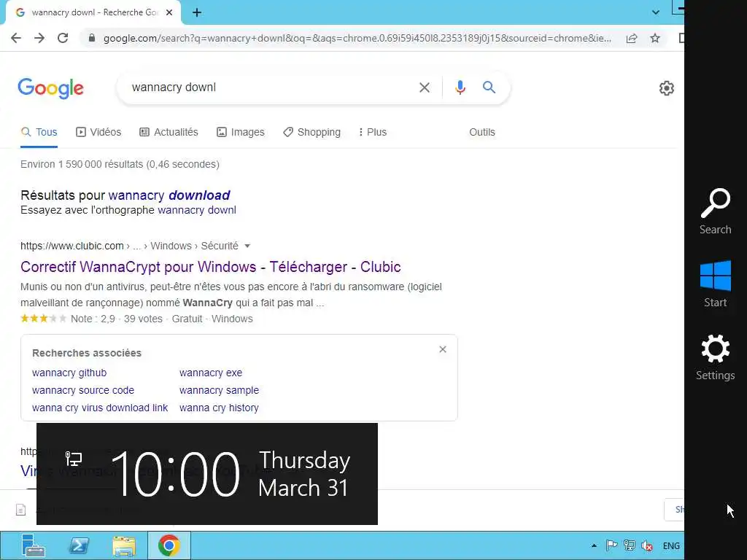The width and height of the screenshot is (747, 560).
Task: Select the Chrome taskbar button
Action: pyautogui.click(x=169, y=545)
